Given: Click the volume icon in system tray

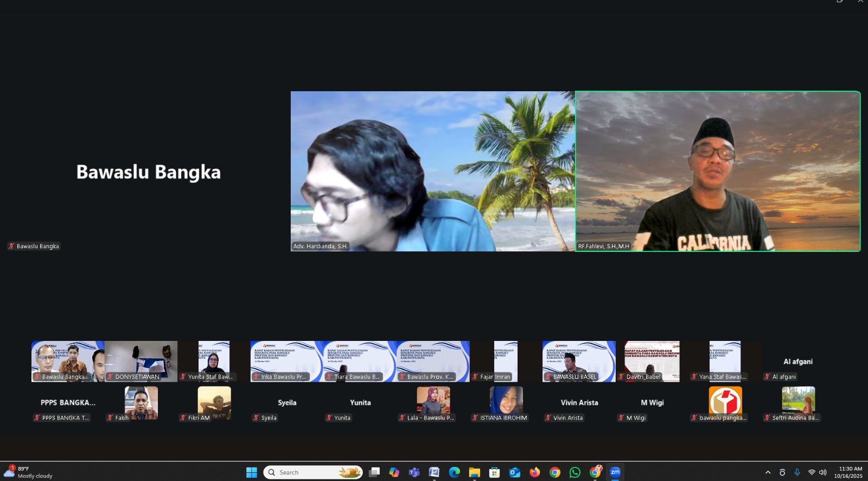Looking at the screenshot, I should (823, 472).
